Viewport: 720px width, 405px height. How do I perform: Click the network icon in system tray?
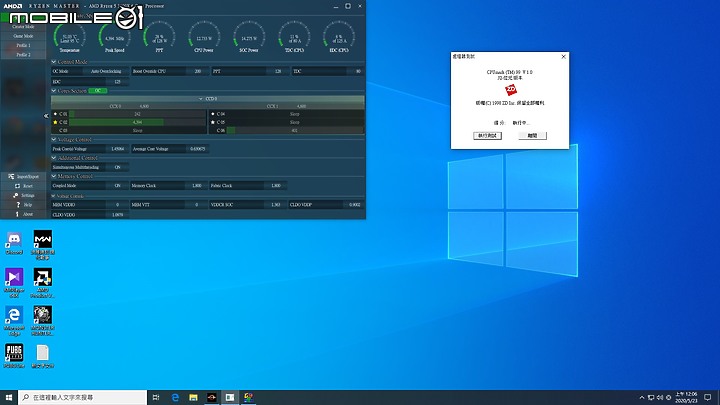[651, 397]
